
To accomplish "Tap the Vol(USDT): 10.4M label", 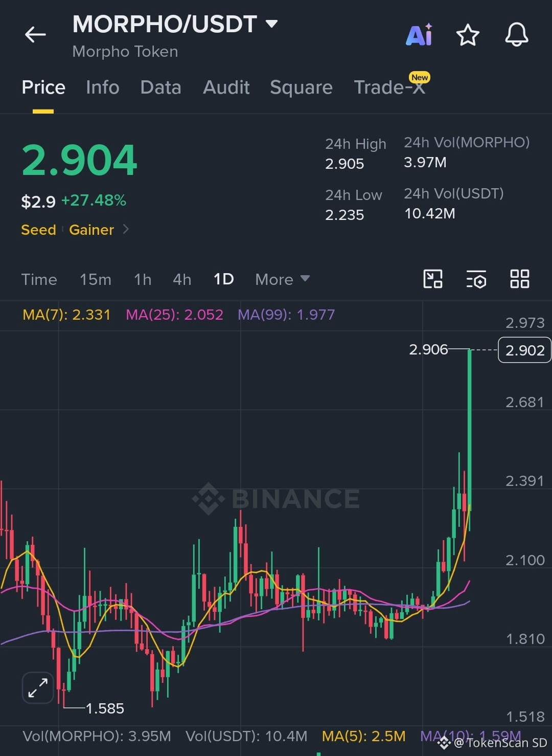I will [246, 736].
